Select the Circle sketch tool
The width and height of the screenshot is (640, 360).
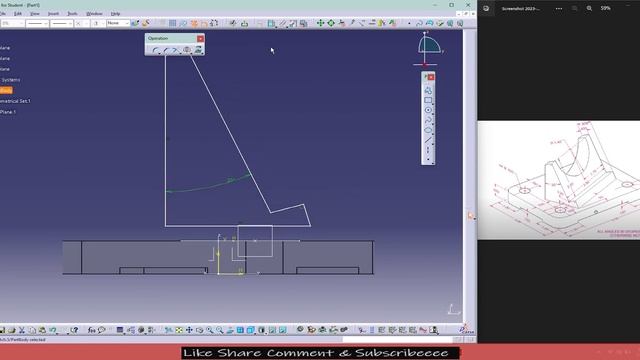pyautogui.click(x=428, y=110)
